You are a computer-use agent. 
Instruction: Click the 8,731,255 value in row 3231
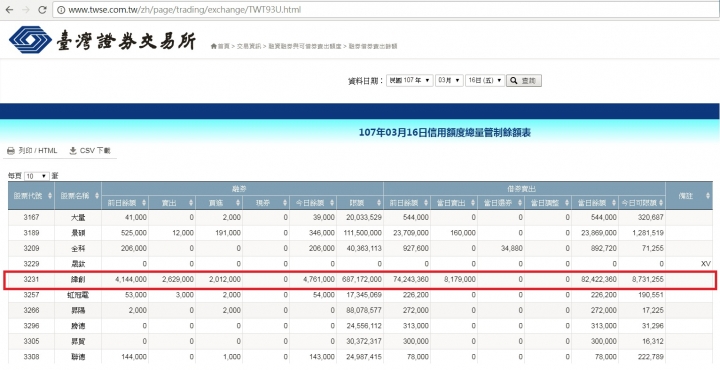pyautogui.click(x=648, y=280)
